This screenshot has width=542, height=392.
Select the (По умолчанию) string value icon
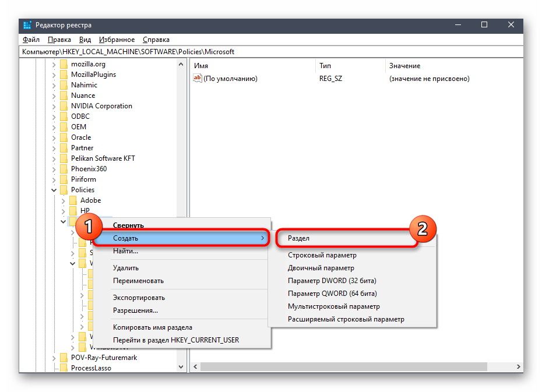(198, 79)
